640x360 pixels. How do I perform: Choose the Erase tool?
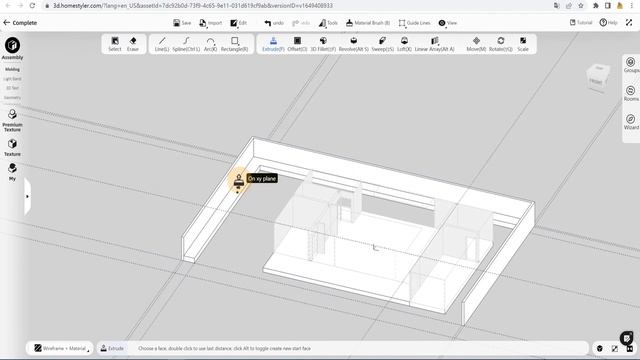point(133,44)
